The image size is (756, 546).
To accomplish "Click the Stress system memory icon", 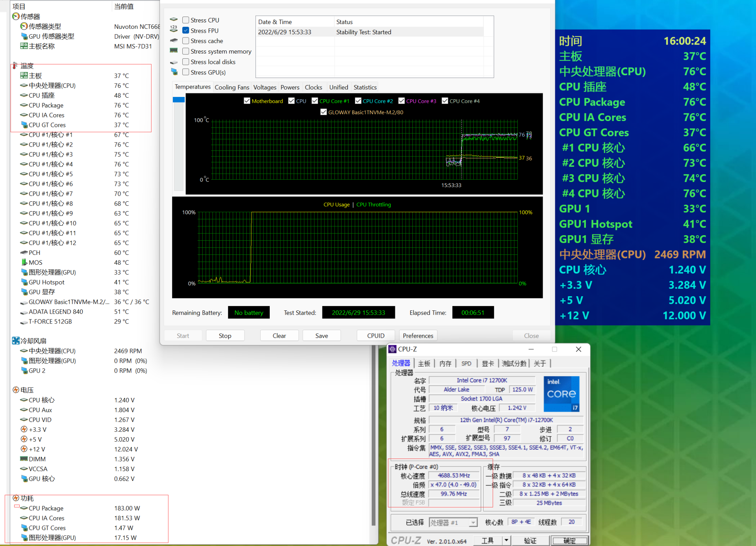I will pos(174,50).
